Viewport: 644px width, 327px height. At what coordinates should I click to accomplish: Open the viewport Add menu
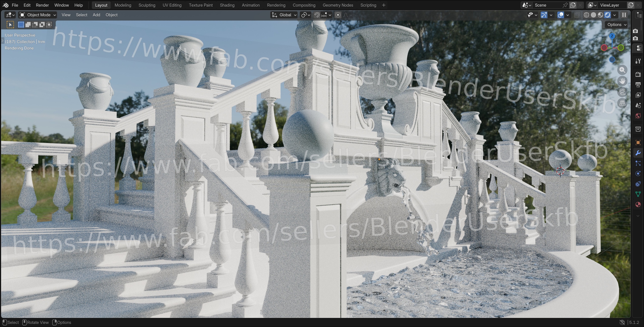(96, 15)
